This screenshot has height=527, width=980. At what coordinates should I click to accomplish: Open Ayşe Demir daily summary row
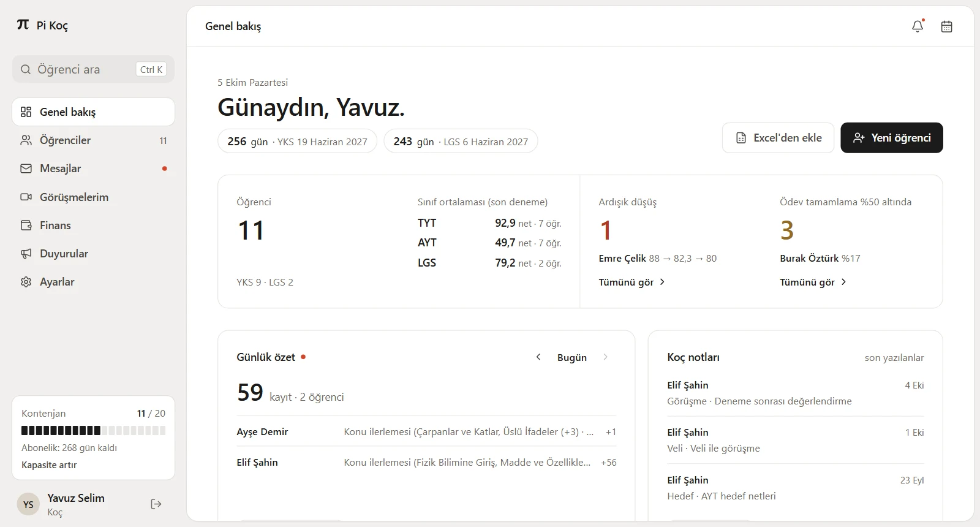pos(426,431)
